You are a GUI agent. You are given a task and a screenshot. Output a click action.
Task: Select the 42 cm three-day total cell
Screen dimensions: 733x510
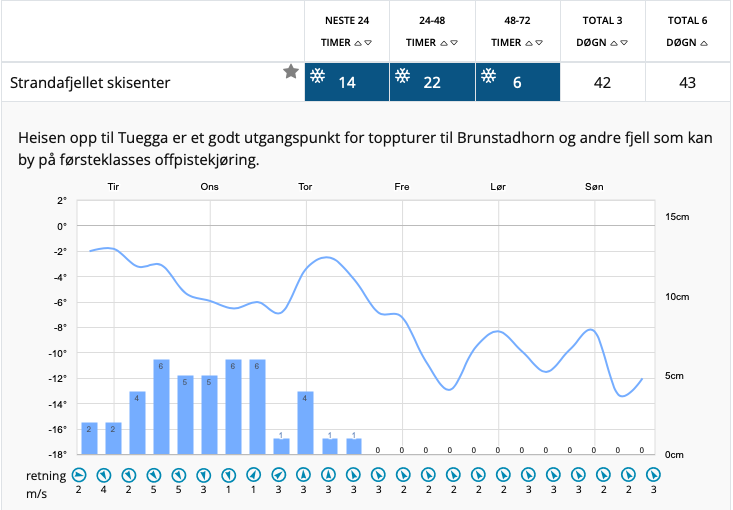click(x=602, y=82)
